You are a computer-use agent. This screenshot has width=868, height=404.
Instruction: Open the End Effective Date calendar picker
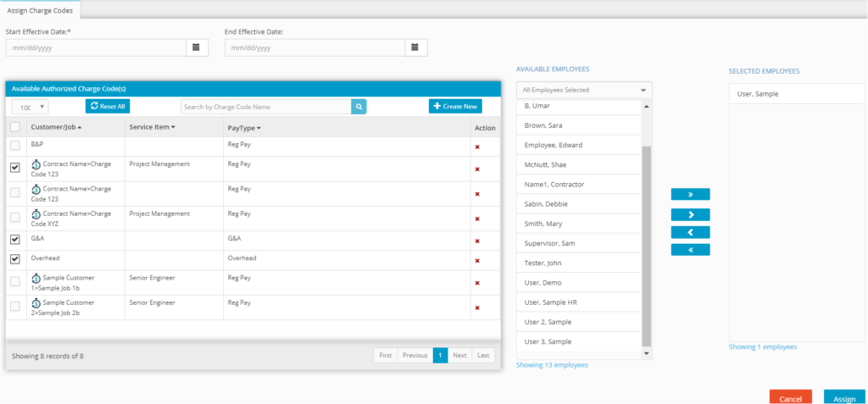tap(415, 47)
